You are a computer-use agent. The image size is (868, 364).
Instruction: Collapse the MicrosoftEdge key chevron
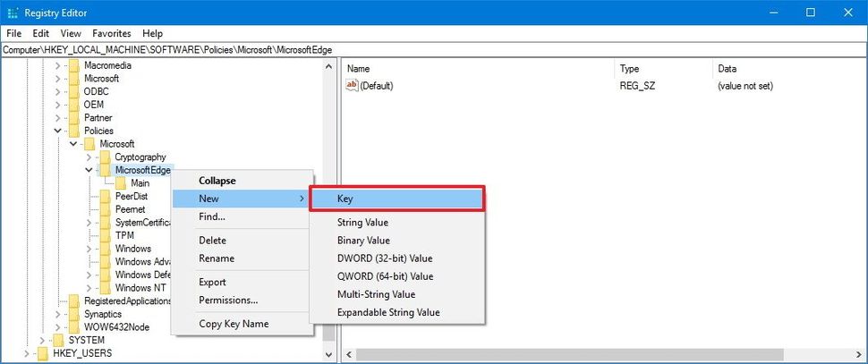click(89, 170)
